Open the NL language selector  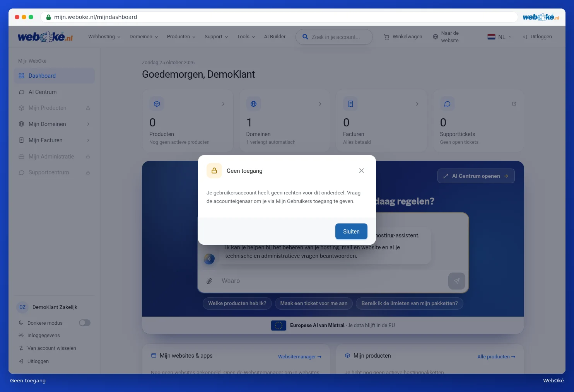500,37
